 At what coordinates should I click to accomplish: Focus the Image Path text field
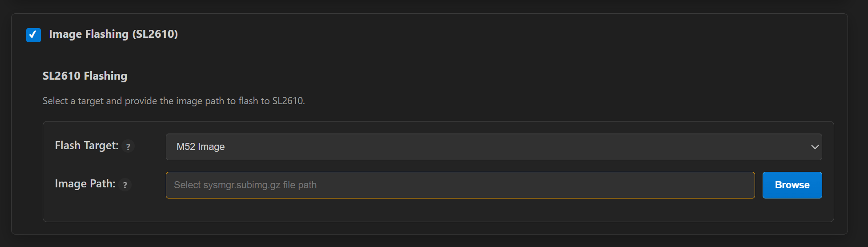tap(460, 185)
